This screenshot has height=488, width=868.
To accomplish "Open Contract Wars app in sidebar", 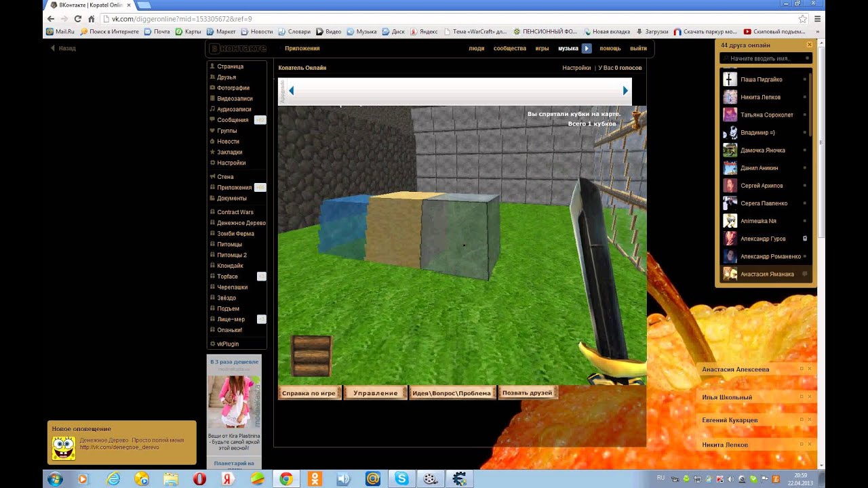I will pos(237,212).
